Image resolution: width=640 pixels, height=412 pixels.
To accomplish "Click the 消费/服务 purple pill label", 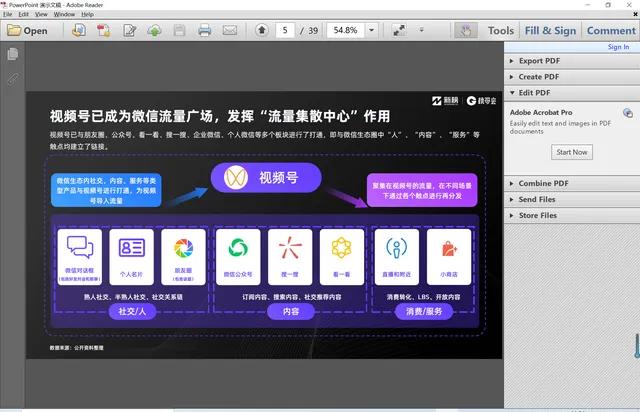I will point(424,312).
